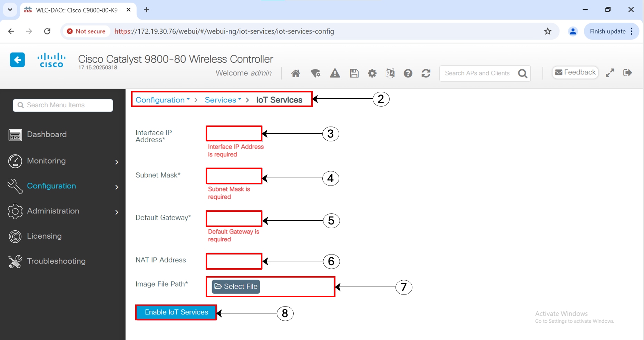Click the language translation icon
644x340 pixels.
(x=390, y=73)
